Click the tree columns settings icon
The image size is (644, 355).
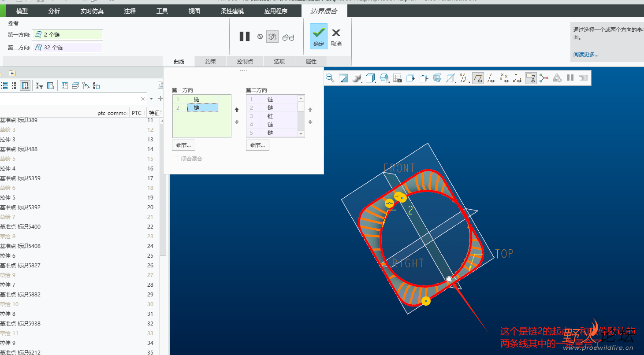pyautogui.click(x=50, y=85)
